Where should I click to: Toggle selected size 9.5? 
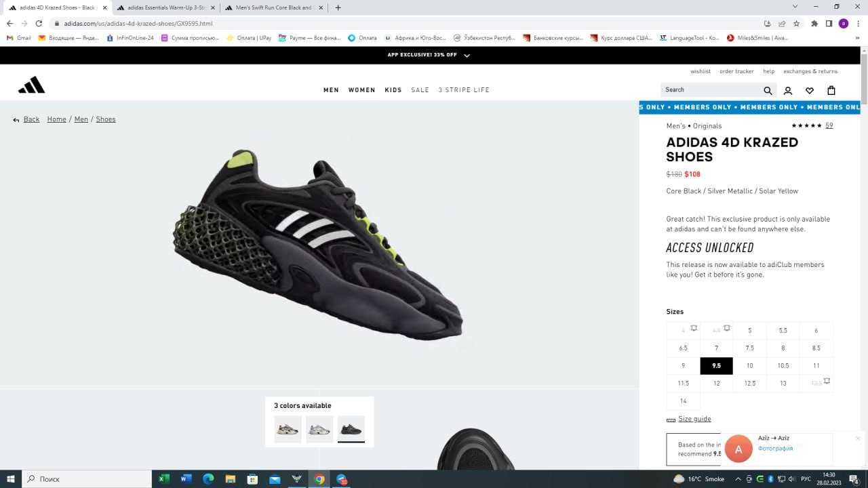click(x=716, y=365)
